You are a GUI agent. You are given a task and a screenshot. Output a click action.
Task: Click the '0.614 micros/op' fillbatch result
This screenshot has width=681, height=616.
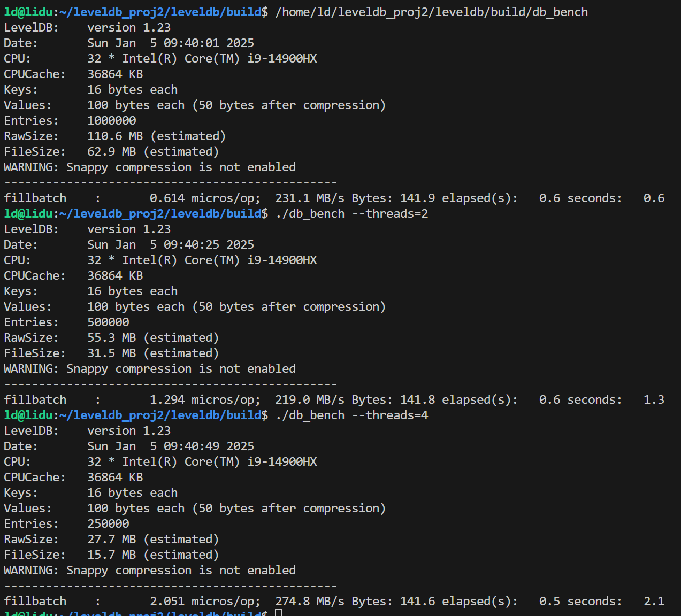tap(205, 198)
